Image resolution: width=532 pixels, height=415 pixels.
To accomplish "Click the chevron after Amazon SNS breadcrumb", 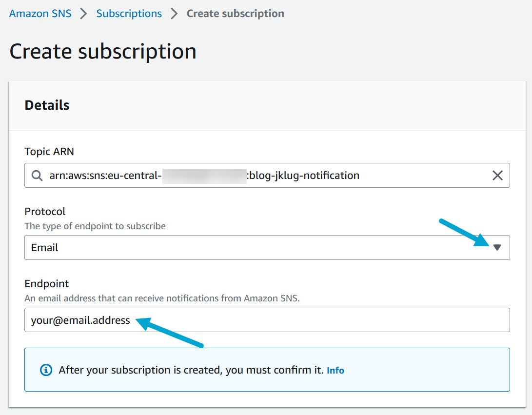I will point(84,14).
